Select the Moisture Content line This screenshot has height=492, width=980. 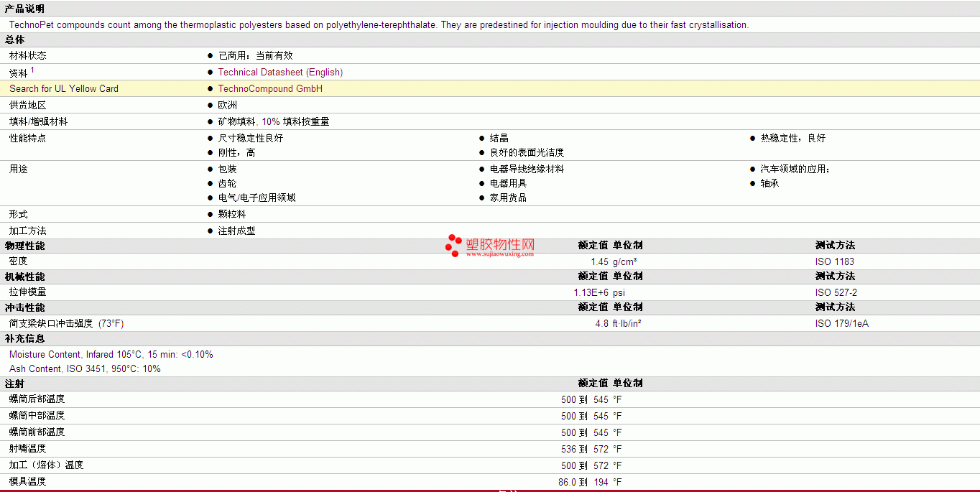[111, 354]
